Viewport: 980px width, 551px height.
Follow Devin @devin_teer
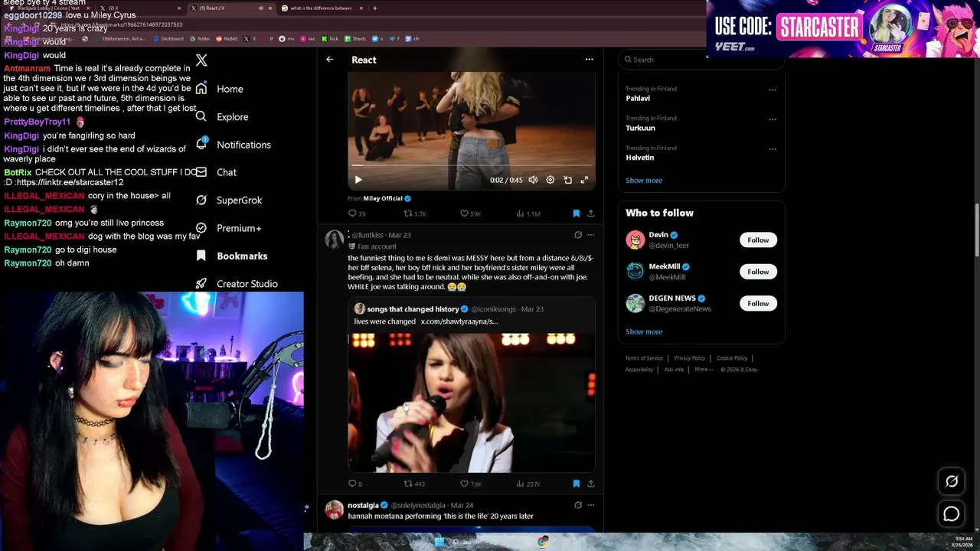pyautogui.click(x=758, y=240)
